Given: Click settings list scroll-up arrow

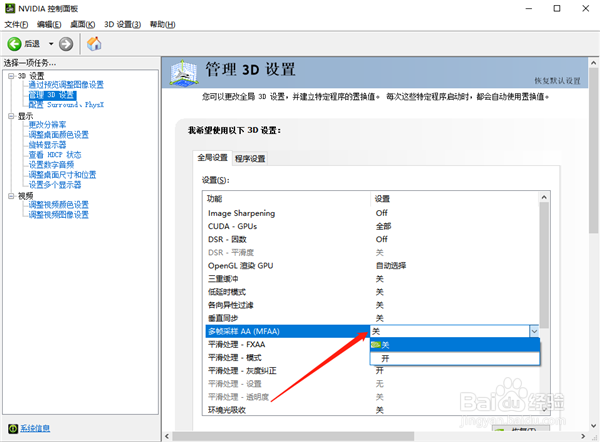Looking at the screenshot, I should coord(544,197).
